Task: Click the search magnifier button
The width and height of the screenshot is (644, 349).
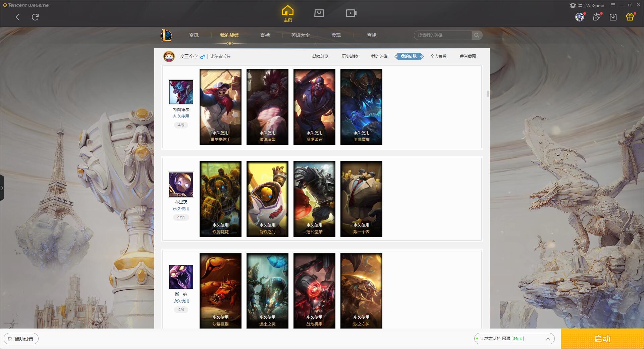Action: tap(477, 35)
